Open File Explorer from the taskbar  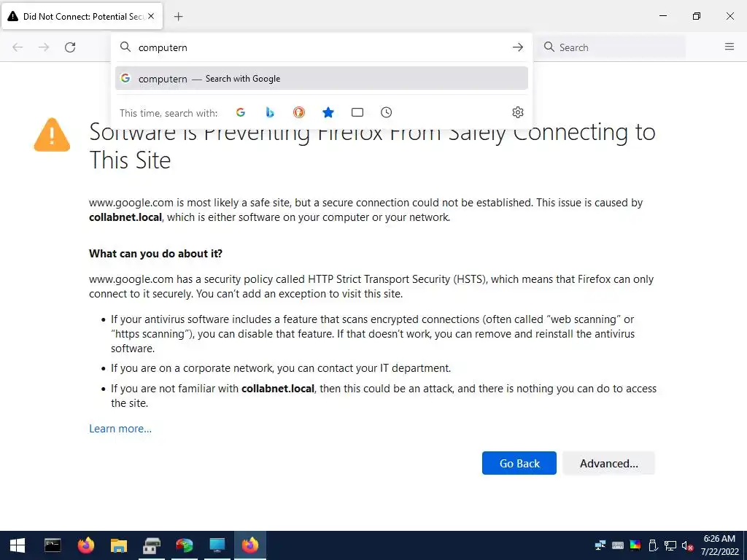pos(119,545)
